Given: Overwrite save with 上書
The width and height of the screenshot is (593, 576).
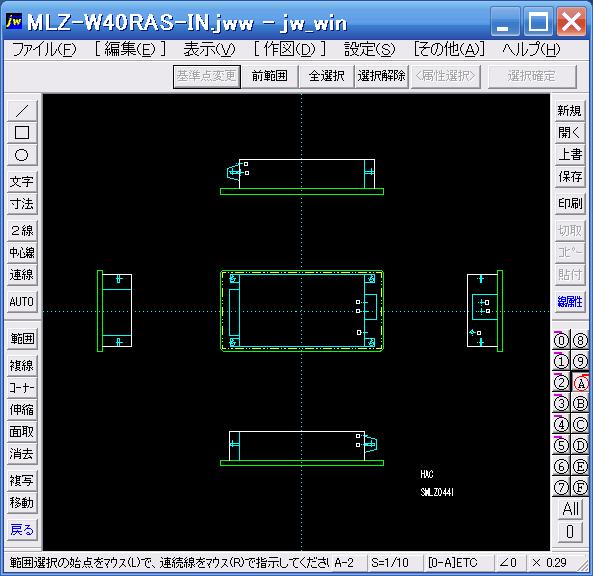Looking at the screenshot, I should click(570, 154).
